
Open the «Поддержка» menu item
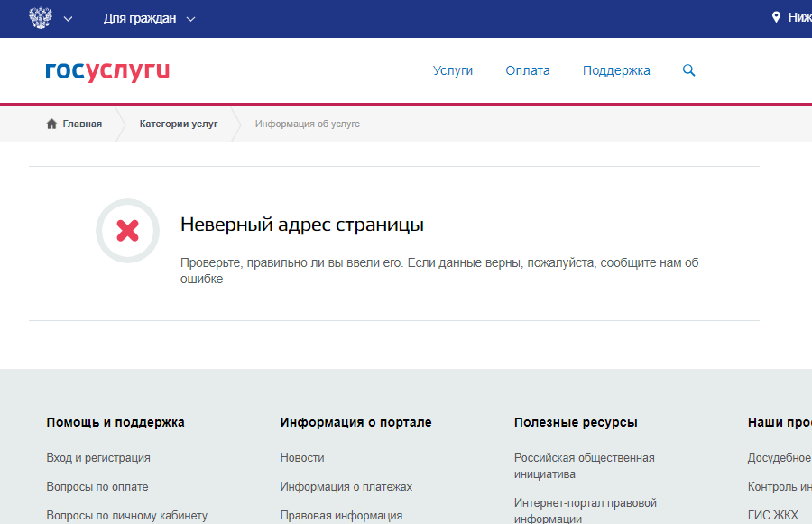coord(616,70)
